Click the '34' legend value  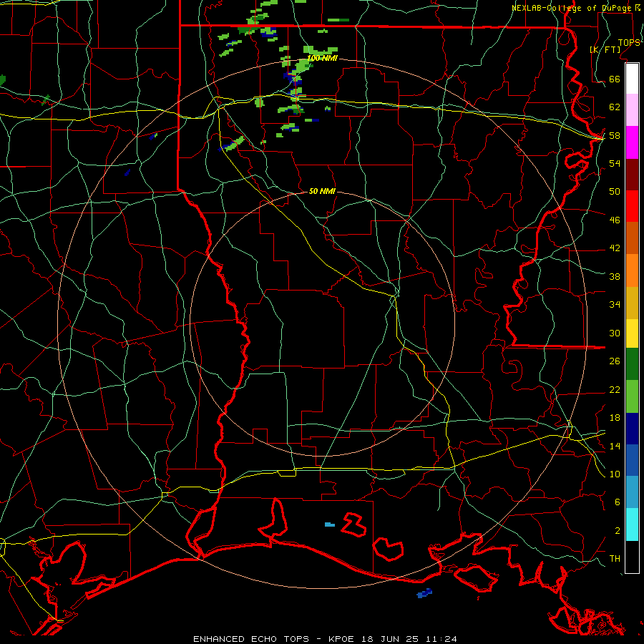tap(615, 304)
